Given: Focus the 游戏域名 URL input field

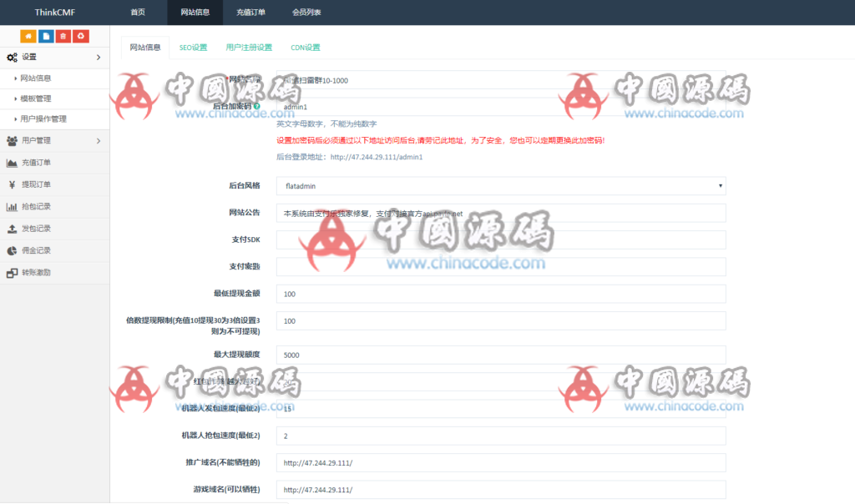Looking at the screenshot, I should [501, 490].
